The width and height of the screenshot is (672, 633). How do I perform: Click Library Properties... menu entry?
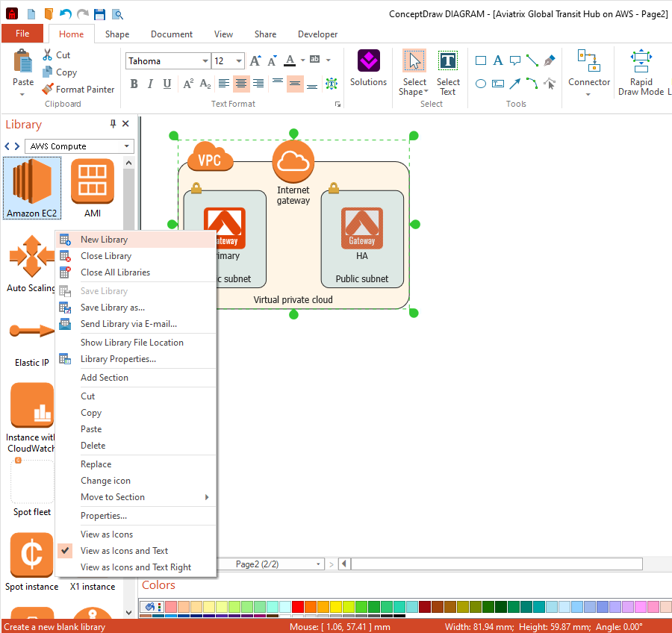tap(118, 359)
